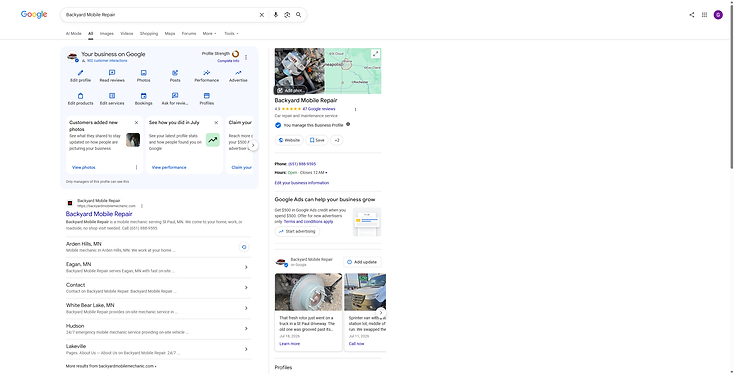Show next business suggestion cards
Screen dimensions: 734x374
click(253, 146)
